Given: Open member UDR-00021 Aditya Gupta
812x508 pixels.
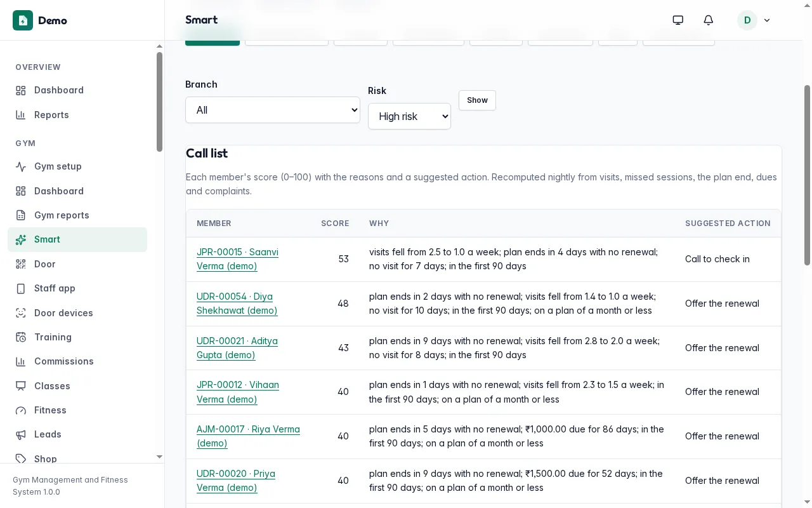Looking at the screenshot, I should (237, 348).
